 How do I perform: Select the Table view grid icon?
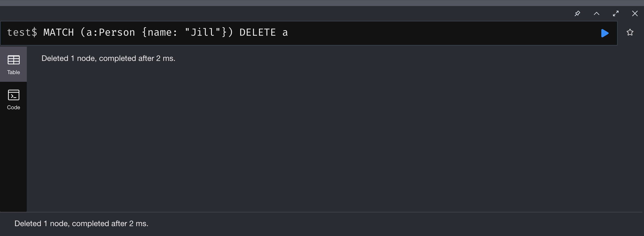click(x=13, y=60)
